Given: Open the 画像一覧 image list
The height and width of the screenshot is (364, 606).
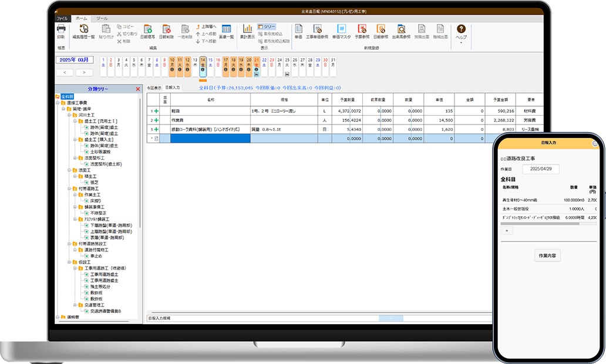Looking at the screenshot, I should (226, 30).
